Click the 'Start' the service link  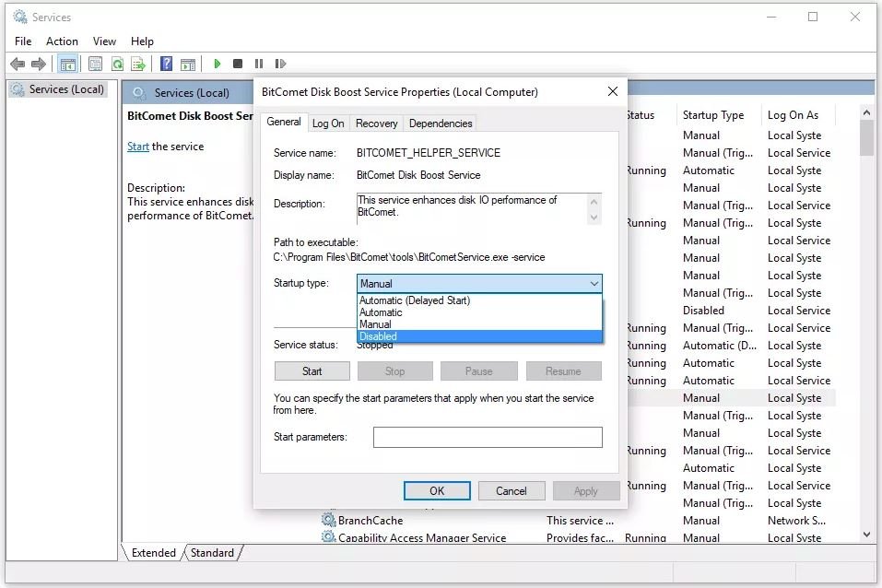(138, 147)
